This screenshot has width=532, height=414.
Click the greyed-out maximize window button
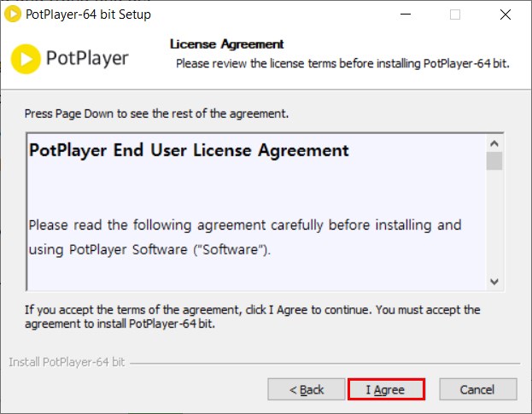tap(454, 15)
